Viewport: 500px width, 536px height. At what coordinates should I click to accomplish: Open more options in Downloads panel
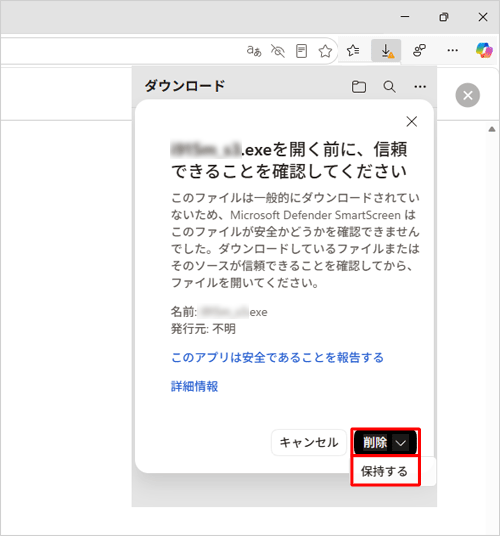[420, 87]
